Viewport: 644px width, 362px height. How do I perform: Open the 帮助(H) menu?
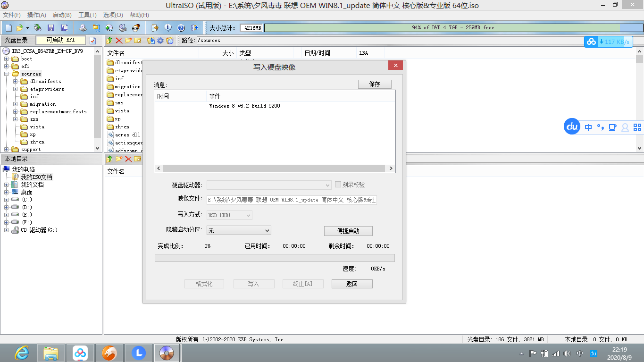[x=139, y=15]
